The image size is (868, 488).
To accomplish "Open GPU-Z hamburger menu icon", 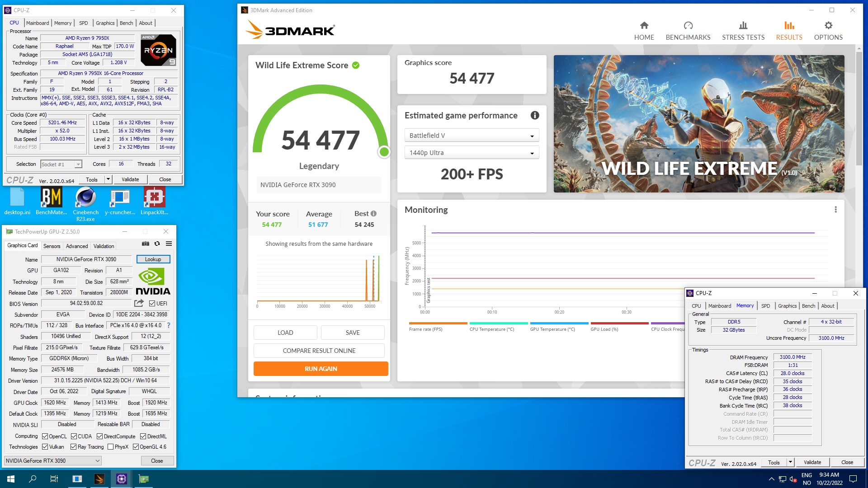I will click(169, 244).
